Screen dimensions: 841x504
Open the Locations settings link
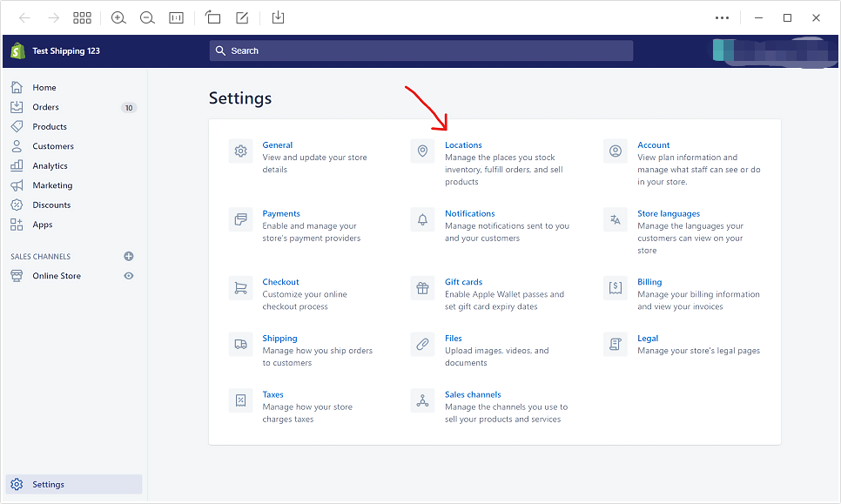[463, 144]
